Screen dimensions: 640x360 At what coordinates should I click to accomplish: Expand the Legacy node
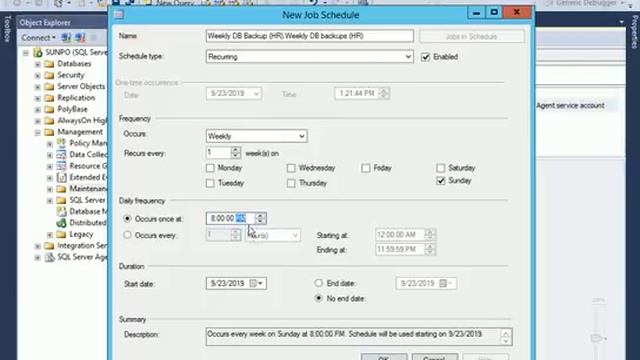(49, 235)
